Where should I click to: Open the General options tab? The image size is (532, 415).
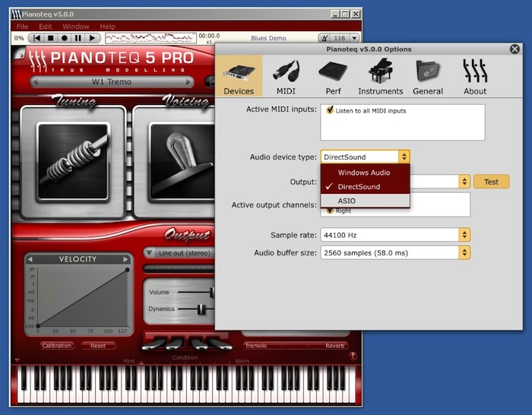(427, 76)
